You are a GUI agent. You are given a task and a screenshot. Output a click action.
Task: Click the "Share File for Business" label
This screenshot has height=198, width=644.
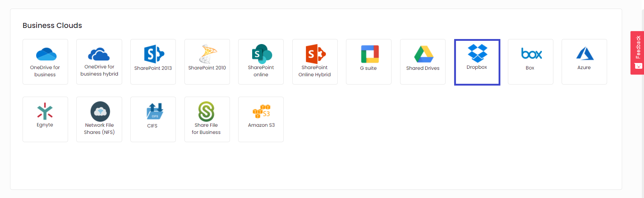(206, 129)
